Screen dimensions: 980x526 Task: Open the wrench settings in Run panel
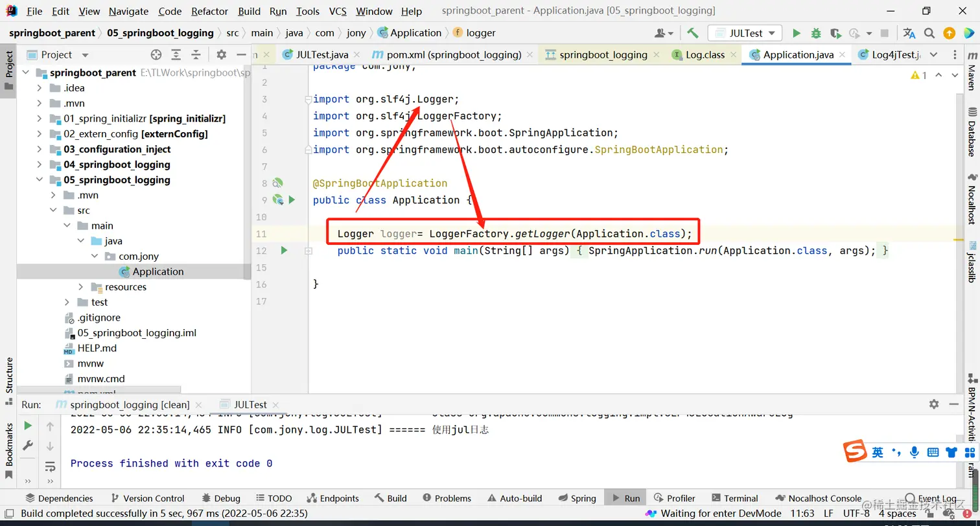click(x=28, y=446)
